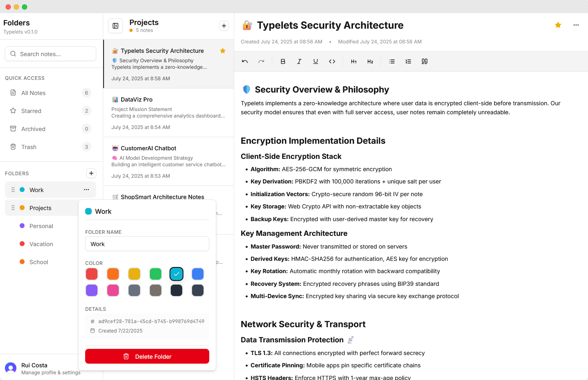Choose the purple color swatch
The image size is (588, 380).
click(92, 290)
